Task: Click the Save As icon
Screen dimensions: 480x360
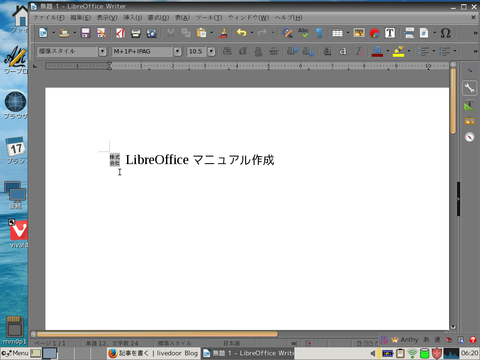Action: coord(101,33)
